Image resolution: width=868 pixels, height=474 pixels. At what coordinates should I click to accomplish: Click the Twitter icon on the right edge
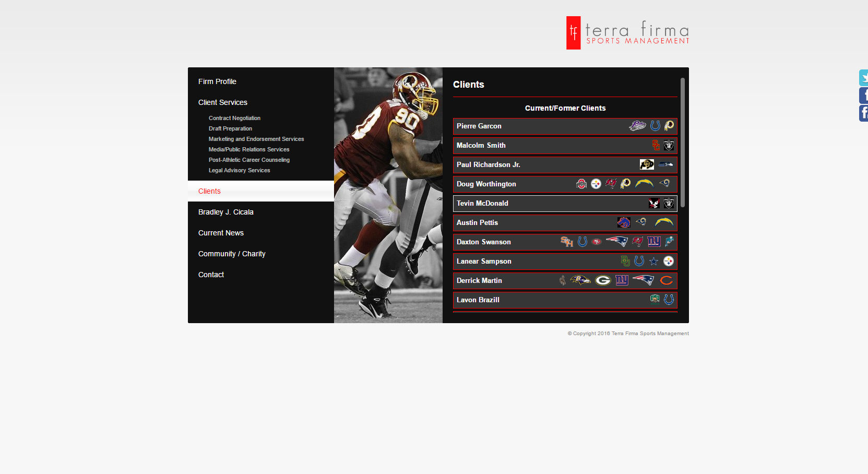863,78
